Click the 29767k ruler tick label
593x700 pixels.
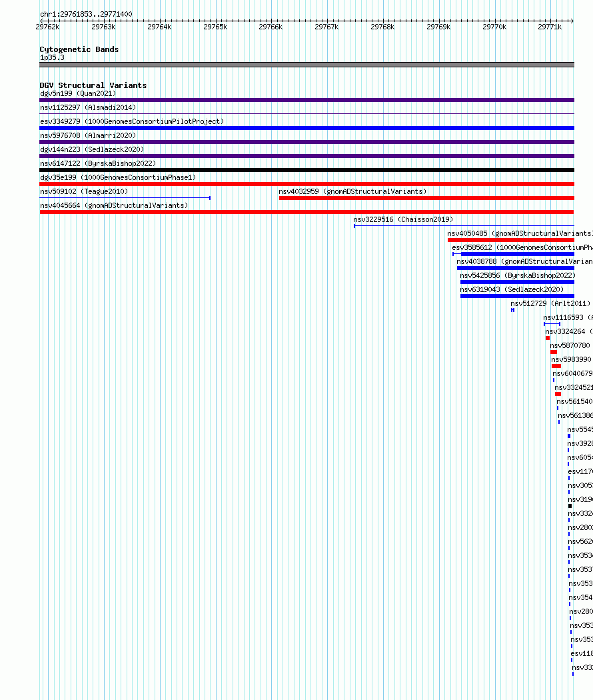point(326,27)
